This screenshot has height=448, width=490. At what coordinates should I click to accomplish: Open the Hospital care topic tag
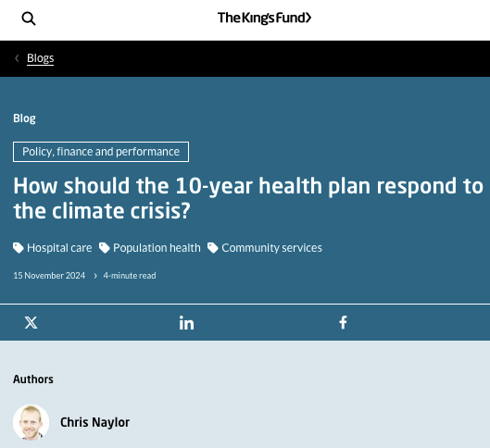[x=59, y=248]
